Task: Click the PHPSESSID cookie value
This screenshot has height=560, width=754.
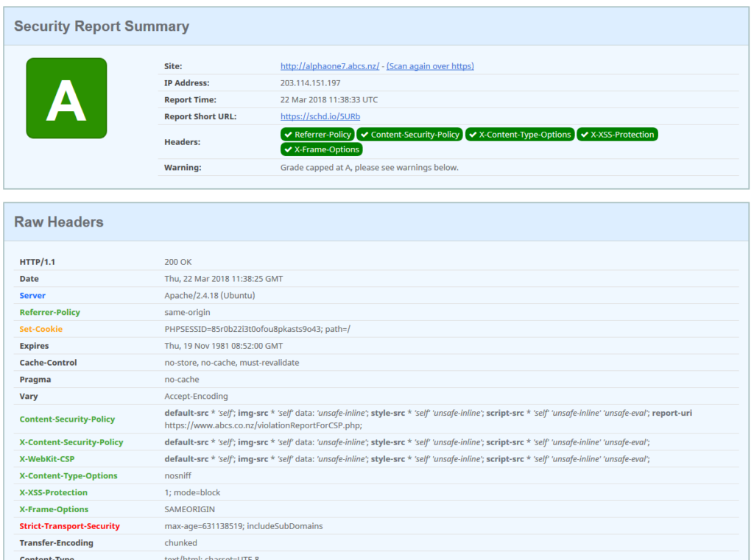Action: (x=257, y=329)
